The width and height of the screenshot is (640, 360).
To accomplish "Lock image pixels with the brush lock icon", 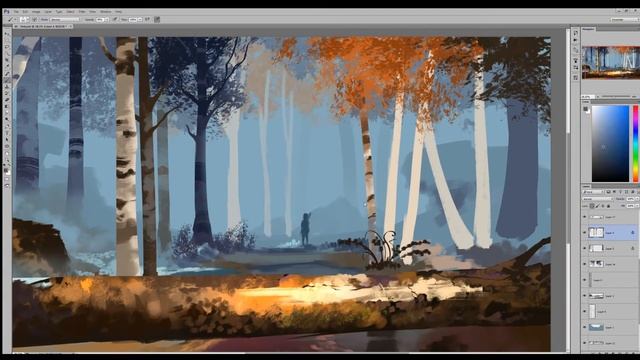I will click(x=598, y=206).
